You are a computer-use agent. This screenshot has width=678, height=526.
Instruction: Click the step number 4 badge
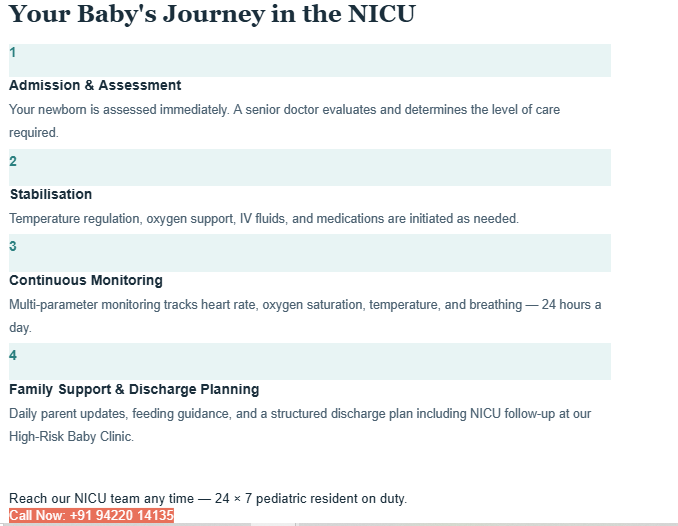coord(13,355)
